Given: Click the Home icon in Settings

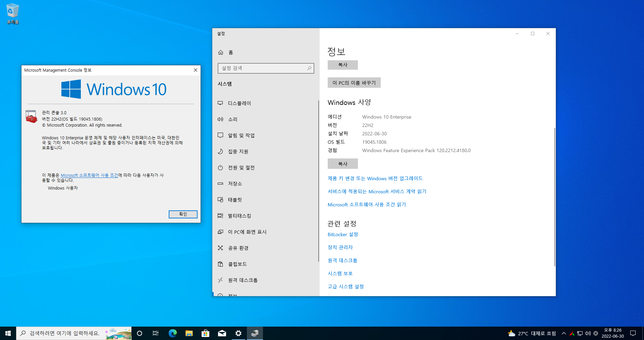Looking at the screenshot, I should (x=221, y=53).
